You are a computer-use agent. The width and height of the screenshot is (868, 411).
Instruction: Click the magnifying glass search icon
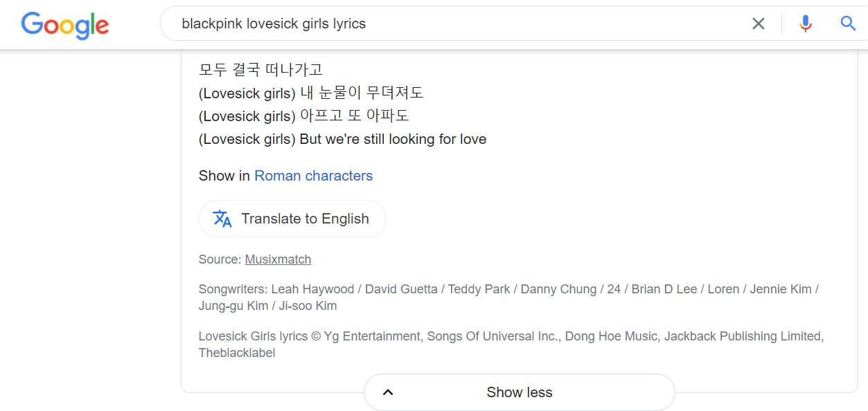click(x=848, y=24)
